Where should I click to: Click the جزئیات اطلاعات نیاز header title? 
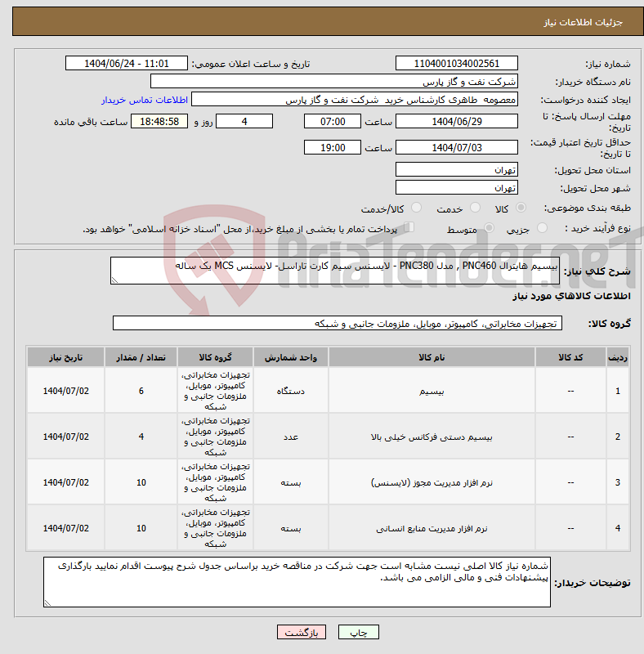583,22
